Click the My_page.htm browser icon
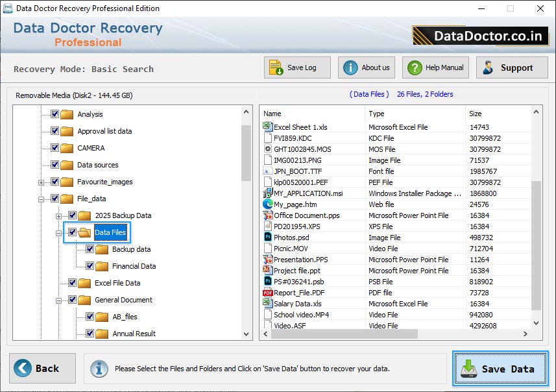The height and width of the screenshot is (392, 556). pos(268,204)
